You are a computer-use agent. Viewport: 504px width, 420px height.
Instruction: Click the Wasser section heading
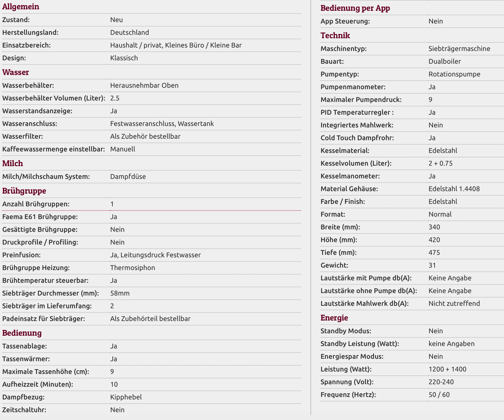point(16,72)
